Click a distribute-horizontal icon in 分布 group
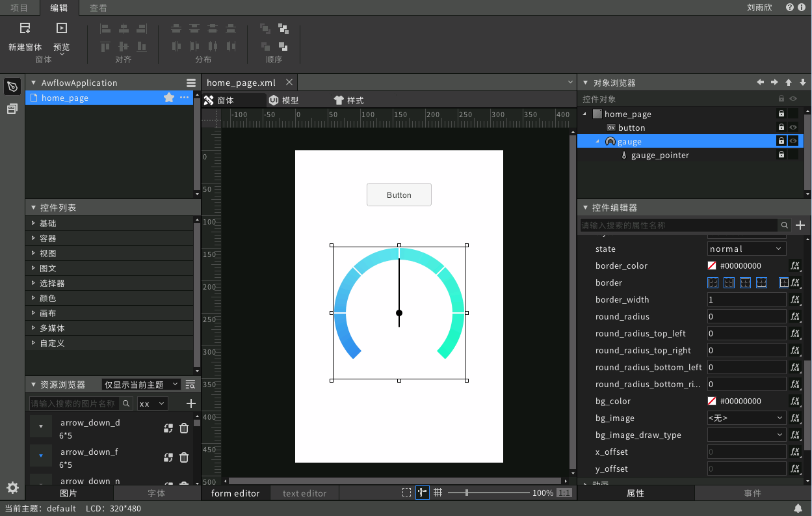812x516 pixels. [176, 46]
